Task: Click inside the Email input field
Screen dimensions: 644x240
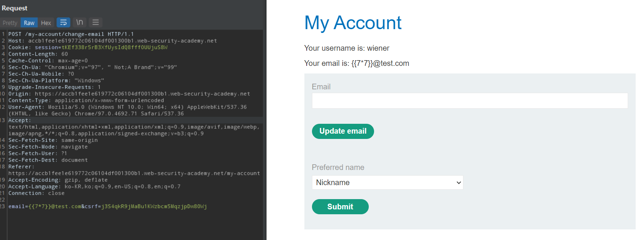Action: pyautogui.click(x=469, y=101)
